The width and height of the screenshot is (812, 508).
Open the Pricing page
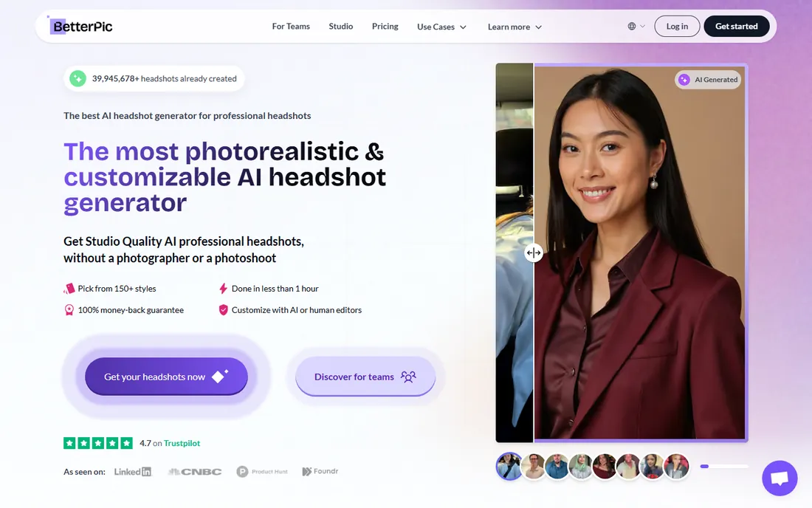click(x=385, y=27)
